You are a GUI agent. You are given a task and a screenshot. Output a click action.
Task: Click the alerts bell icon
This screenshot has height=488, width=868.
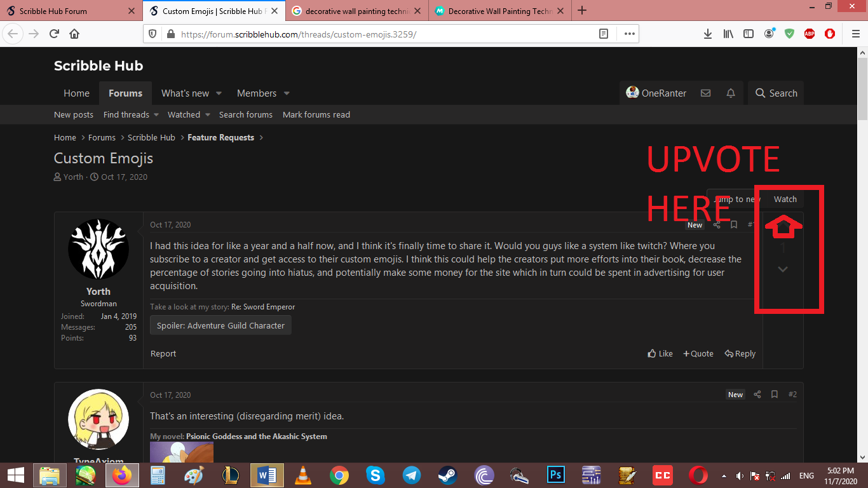click(x=731, y=93)
